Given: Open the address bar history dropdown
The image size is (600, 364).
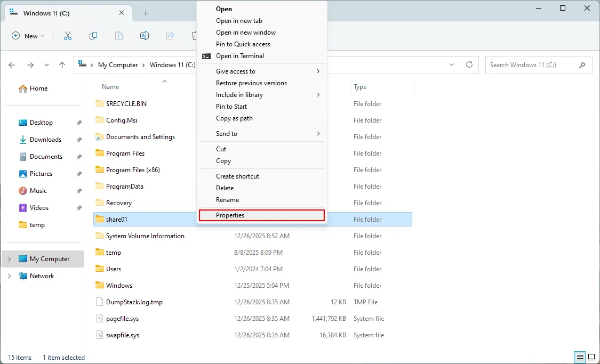Looking at the screenshot, I should 452,64.
